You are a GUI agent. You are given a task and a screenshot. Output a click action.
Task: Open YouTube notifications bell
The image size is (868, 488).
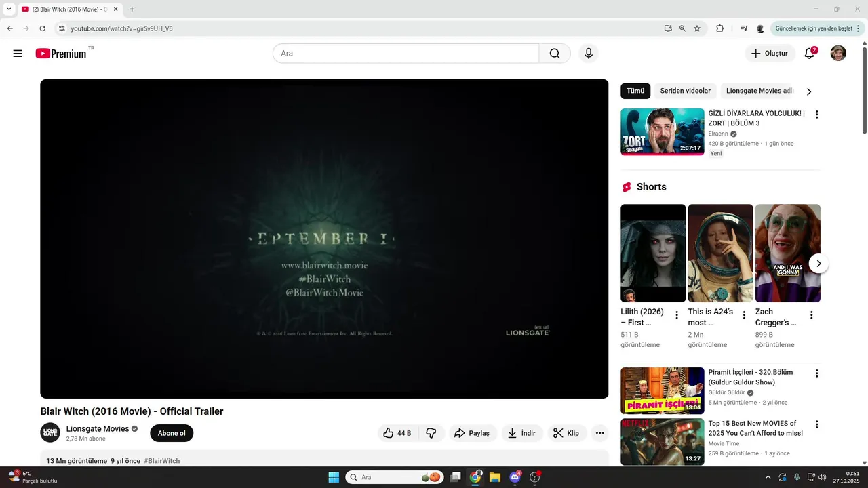coord(810,54)
